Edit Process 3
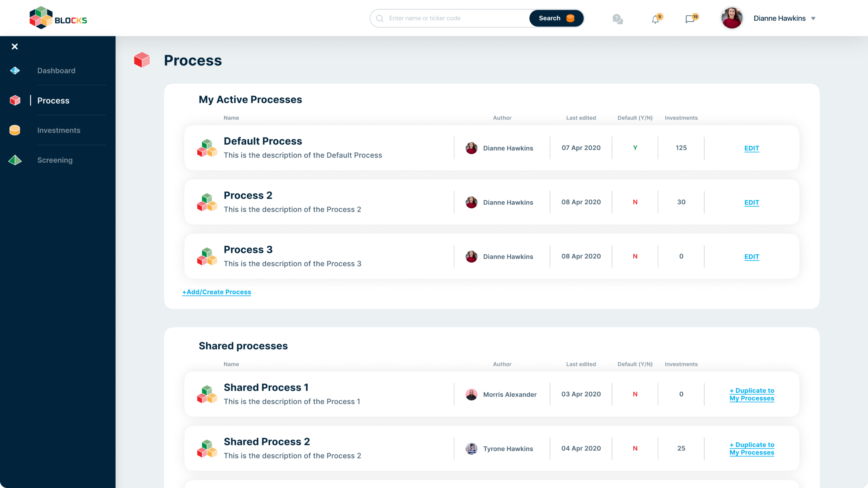This screenshot has height=488, width=868. [x=752, y=257]
